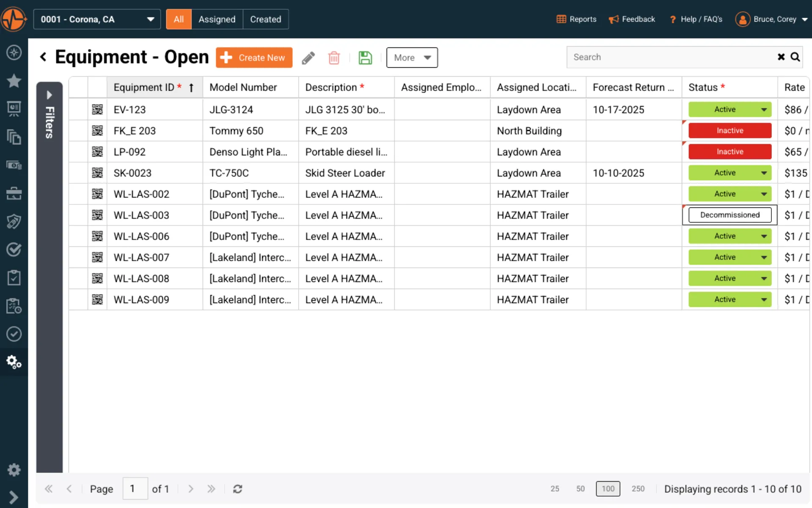Open Help / FAQ's link
The width and height of the screenshot is (812, 508).
coord(696,19)
